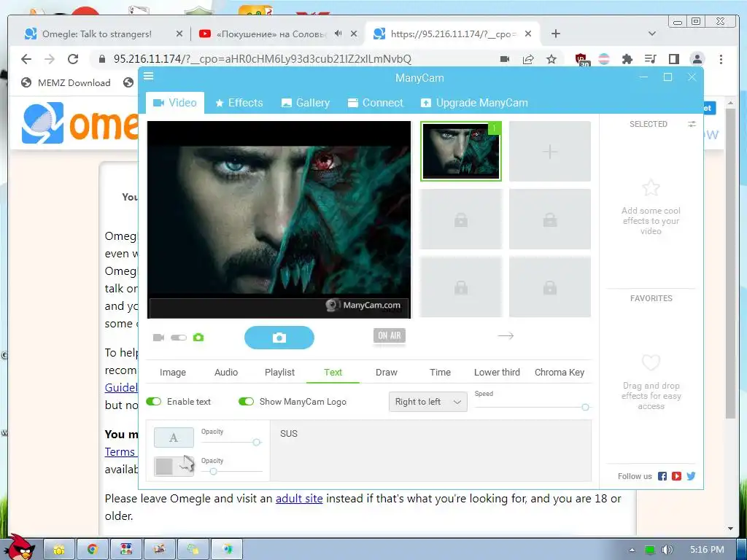Screen dimensions: 747x560
Task: Open the ManyCam hamburger menu
Action: [x=149, y=76]
